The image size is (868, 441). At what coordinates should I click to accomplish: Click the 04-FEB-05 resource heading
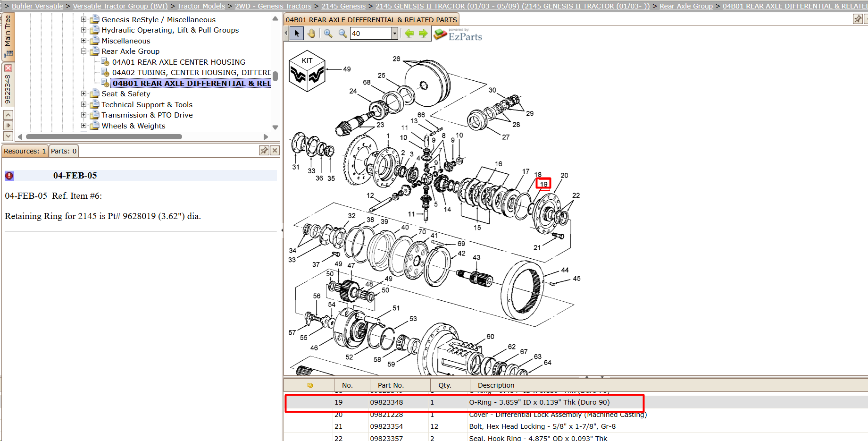click(75, 176)
